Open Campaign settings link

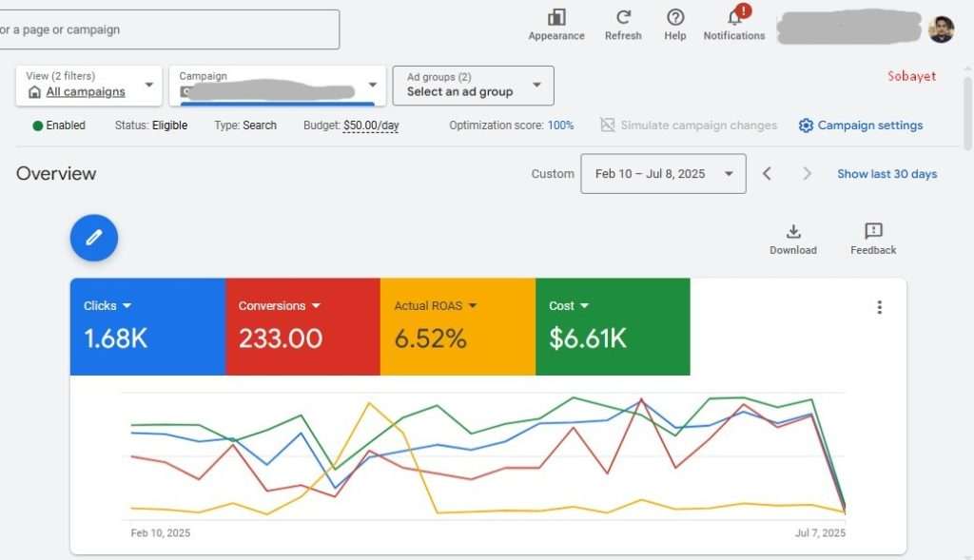[x=861, y=126]
